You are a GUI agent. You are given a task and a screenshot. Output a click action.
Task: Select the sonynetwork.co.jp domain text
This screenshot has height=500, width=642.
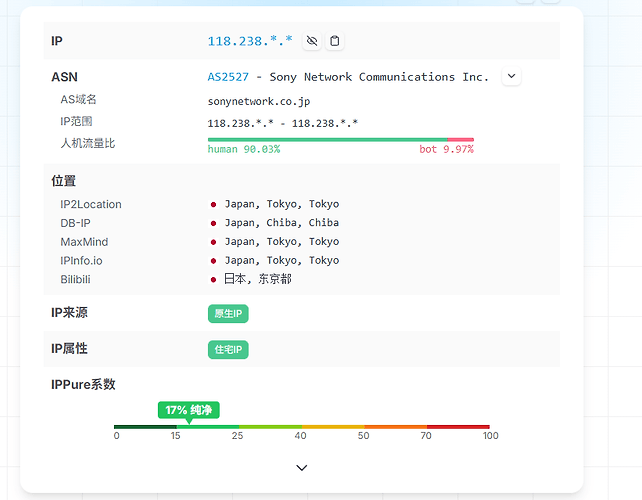pos(259,102)
